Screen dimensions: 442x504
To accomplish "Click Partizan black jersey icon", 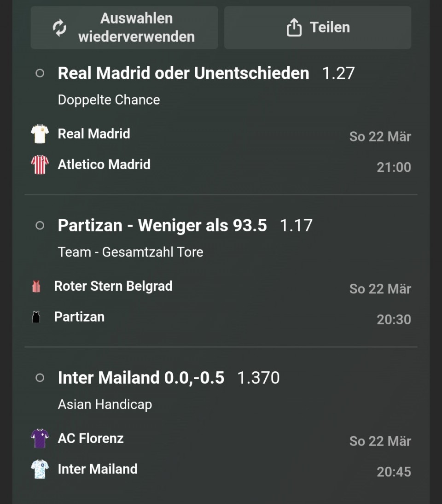I will 36,317.
